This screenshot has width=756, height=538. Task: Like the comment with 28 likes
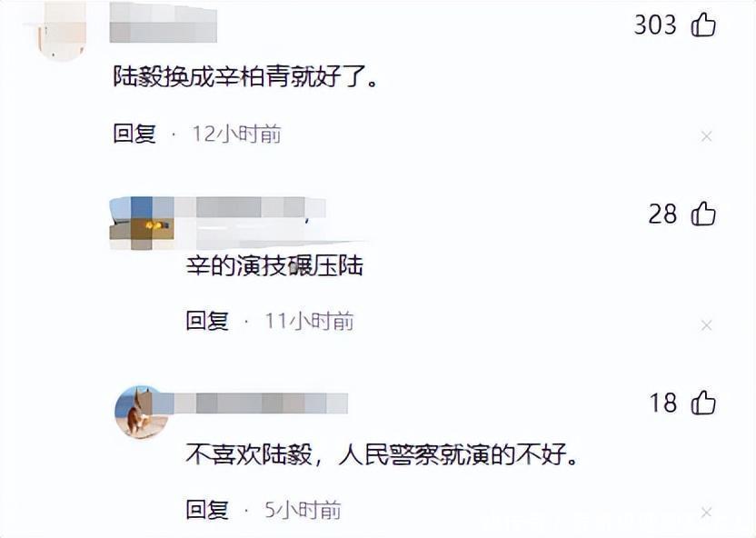(703, 214)
